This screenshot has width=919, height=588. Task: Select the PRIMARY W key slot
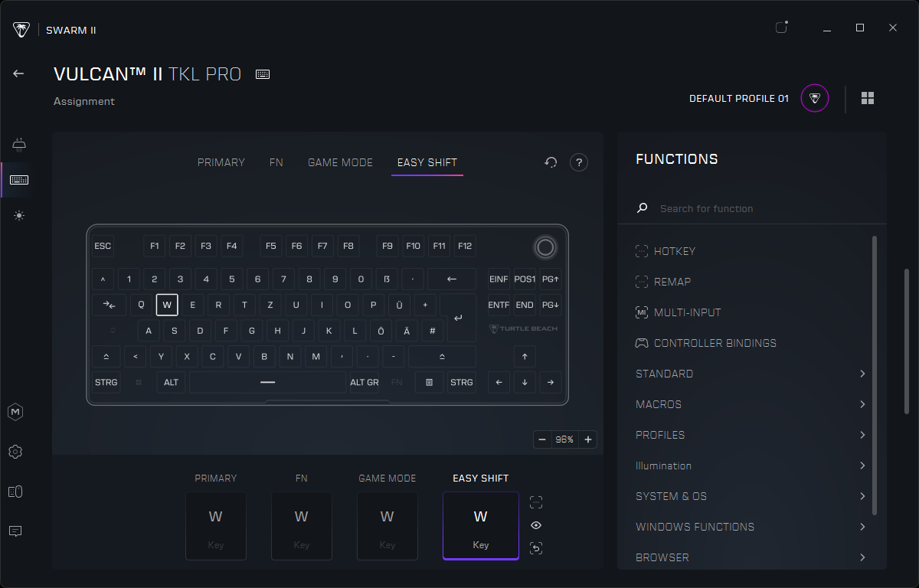coord(216,526)
